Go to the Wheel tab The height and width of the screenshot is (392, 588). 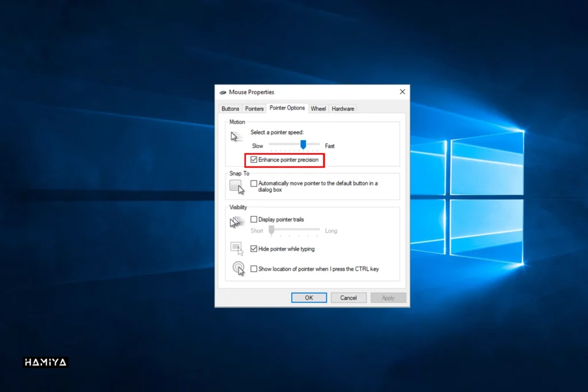(318, 108)
